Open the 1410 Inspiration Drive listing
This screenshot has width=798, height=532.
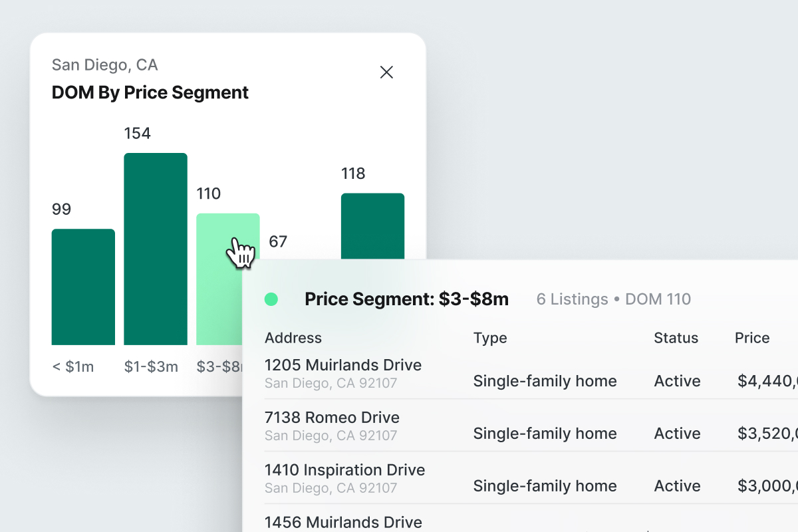tap(344, 470)
